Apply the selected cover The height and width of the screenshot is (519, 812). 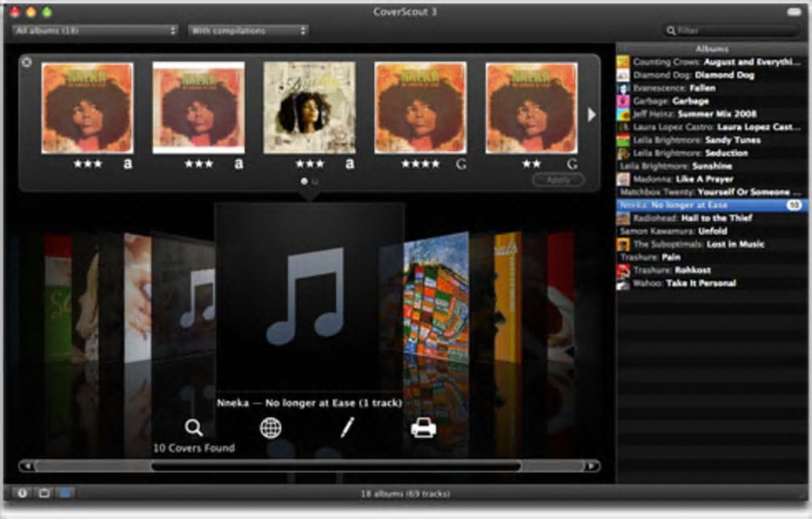(558, 180)
